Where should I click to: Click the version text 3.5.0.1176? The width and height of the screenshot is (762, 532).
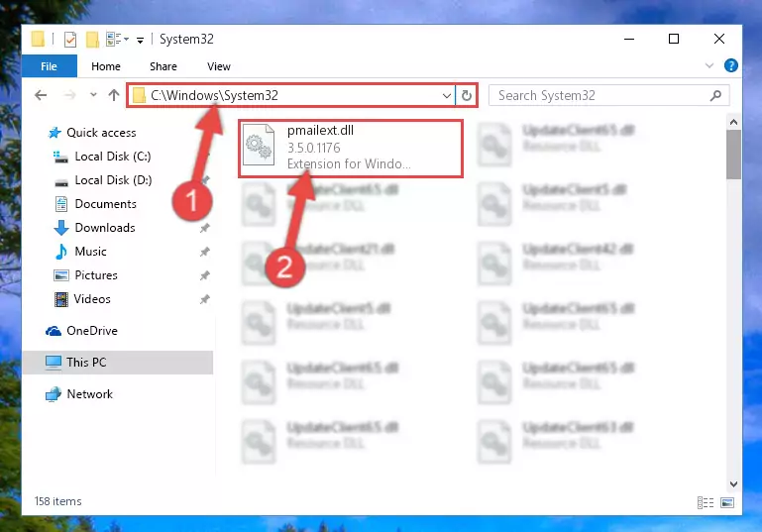point(313,148)
